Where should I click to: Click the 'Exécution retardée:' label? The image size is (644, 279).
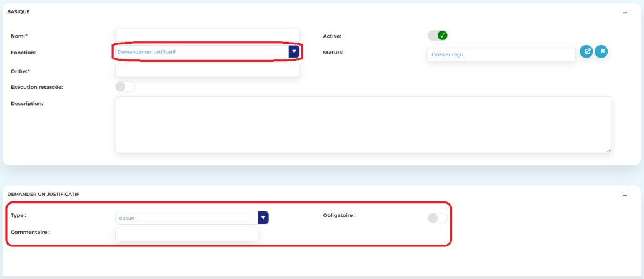[37, 87]
